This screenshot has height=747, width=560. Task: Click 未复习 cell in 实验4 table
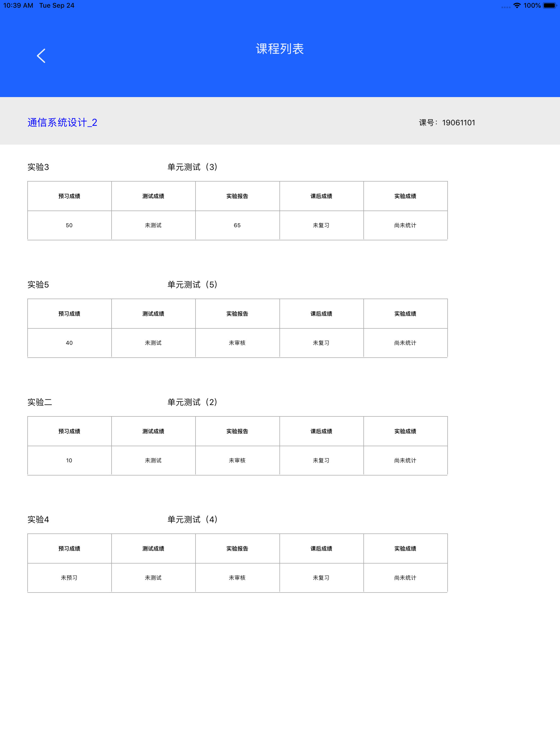pos(321,578)
